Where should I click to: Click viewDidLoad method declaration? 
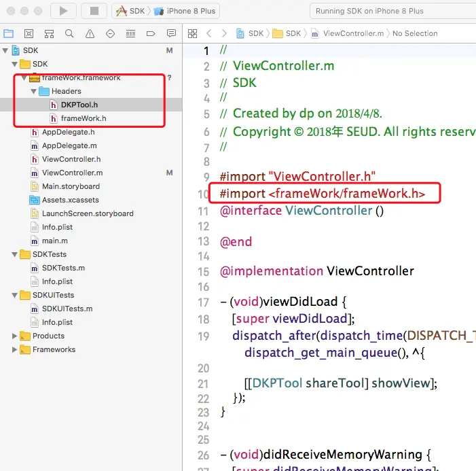pyautogui.click(x=283, y=302)
